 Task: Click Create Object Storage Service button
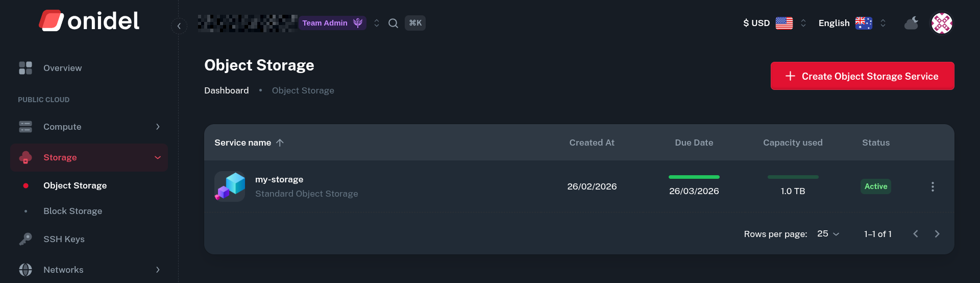[862, 76]
